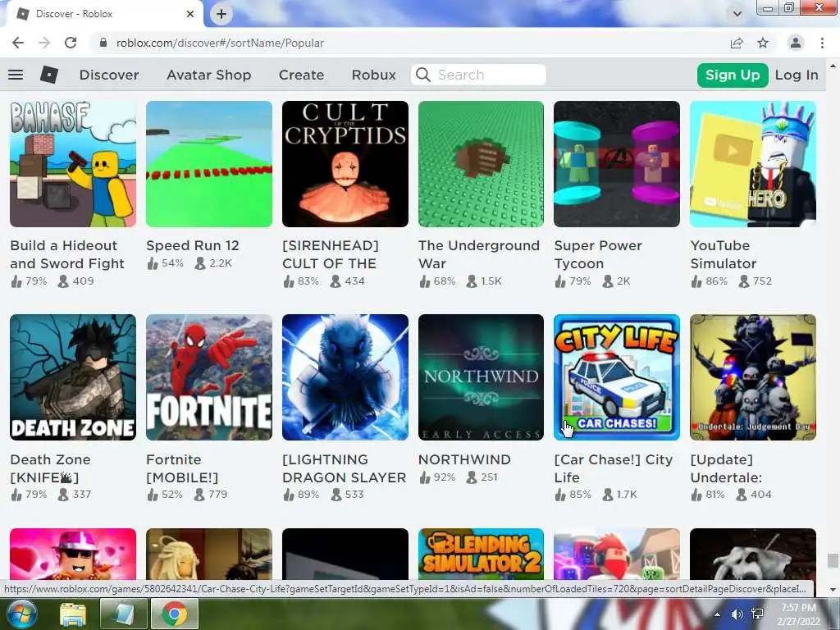Open the Blending Simulator 2 thumbnail

[x=481, y=554]
